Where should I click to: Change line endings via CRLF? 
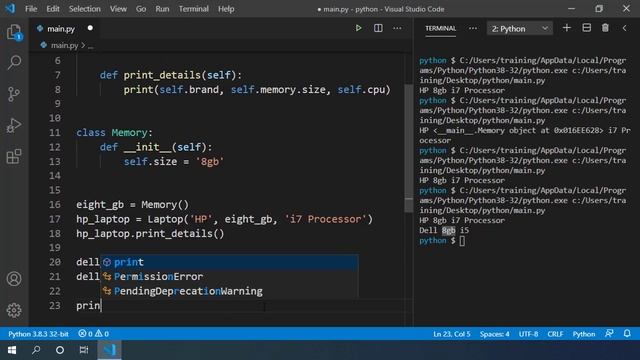point(555,333)
